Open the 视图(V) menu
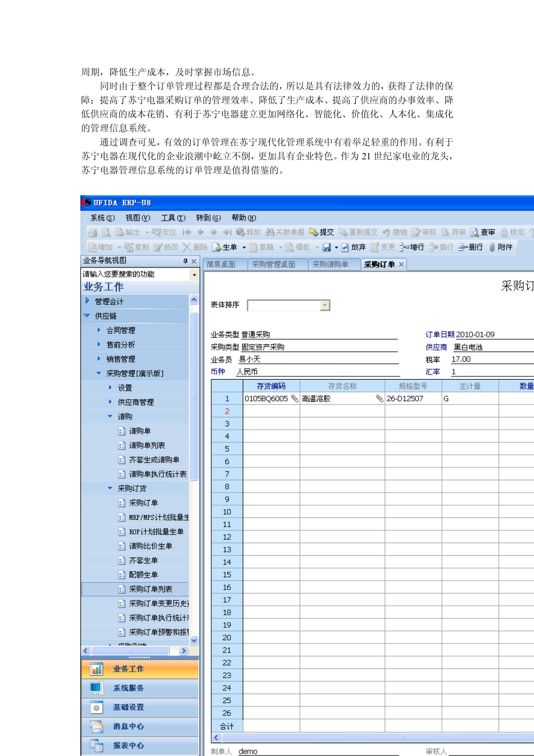This screenshot has height=756, width=534. [138, 218]
